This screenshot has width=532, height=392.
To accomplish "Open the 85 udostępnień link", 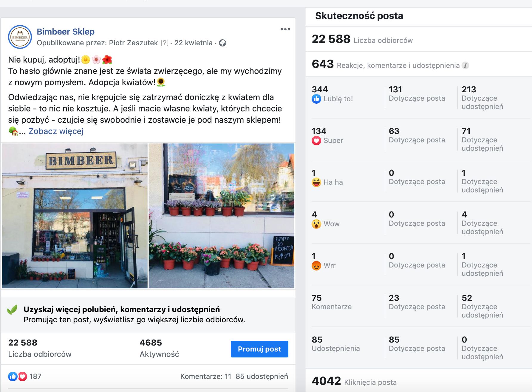I will 262,377.
